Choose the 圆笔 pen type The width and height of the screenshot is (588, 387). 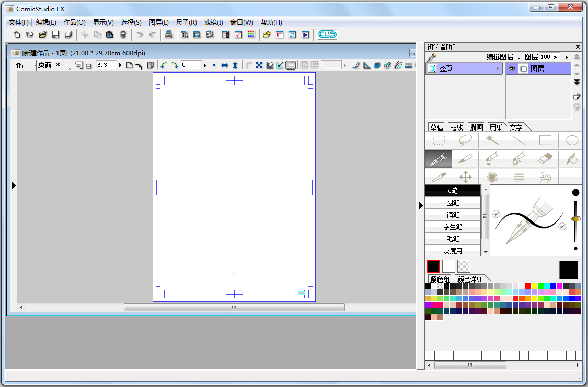pyautogui.click(x=453, y=202)
